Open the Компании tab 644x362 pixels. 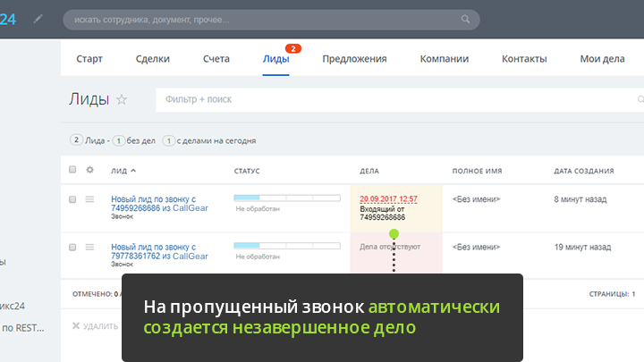(444, 59)
